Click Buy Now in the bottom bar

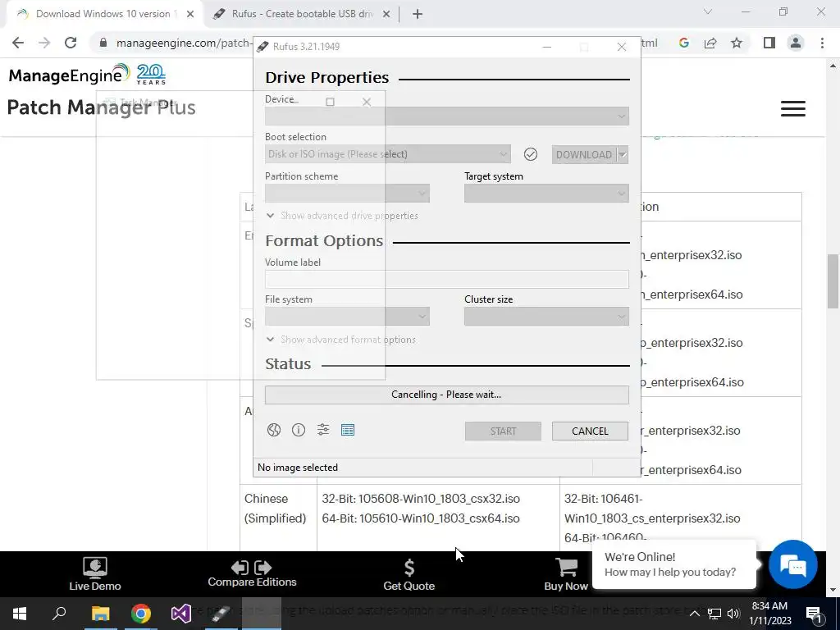coord(566,574)
